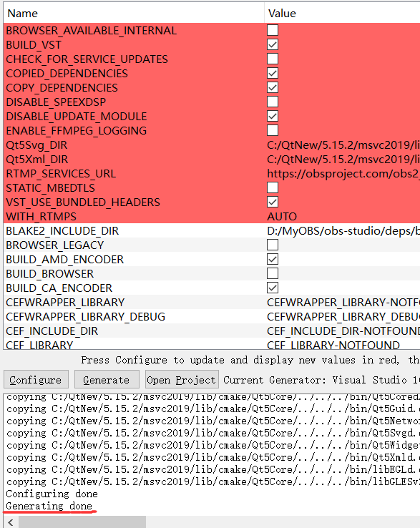The height and width of the screenshot is (528, 420).
Task: Enable ENABLE_FFMPEG_LOGGING checkbox
Action: coord(273,130)
